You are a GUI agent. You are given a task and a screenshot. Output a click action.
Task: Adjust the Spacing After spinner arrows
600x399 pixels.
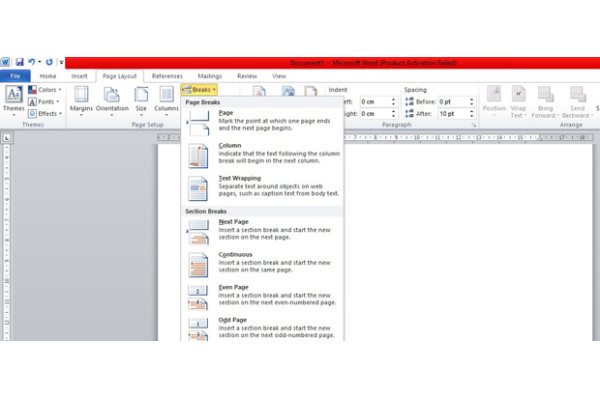(x=472, y=114)
